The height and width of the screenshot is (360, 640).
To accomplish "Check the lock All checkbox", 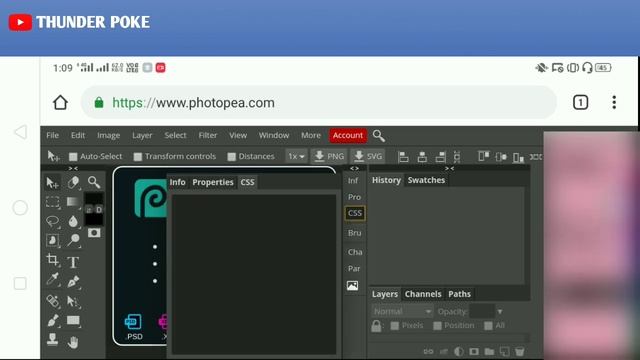I will pyautogui.click(x=488, y=326).
